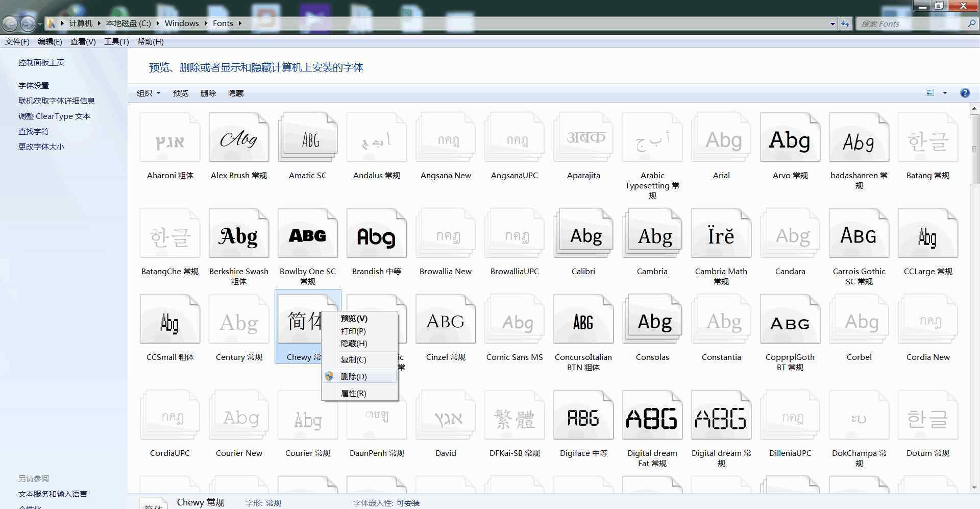Viewport: 980px width, 509px height.
Task: Open 字体设置 link
Action: (x=34, y=85)
